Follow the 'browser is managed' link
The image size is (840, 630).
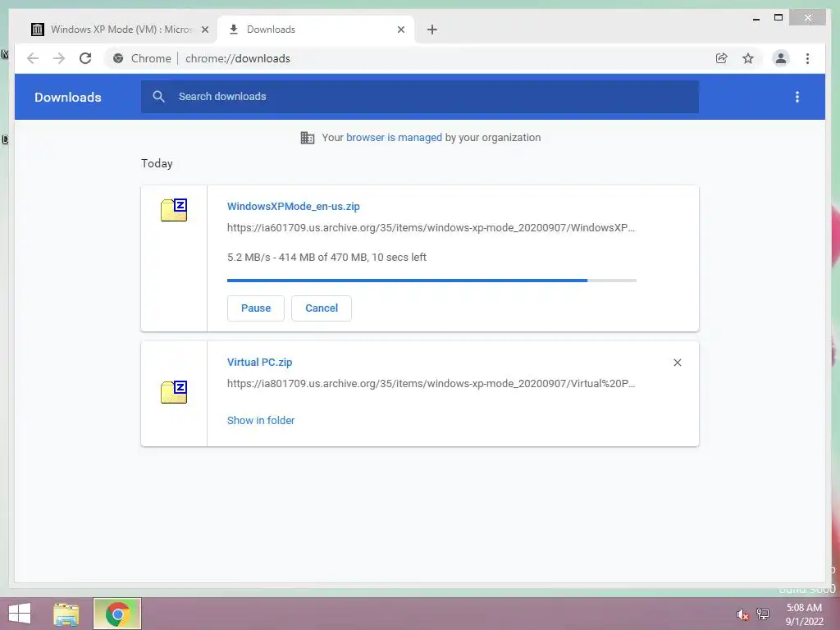click(x=395, y=138)
